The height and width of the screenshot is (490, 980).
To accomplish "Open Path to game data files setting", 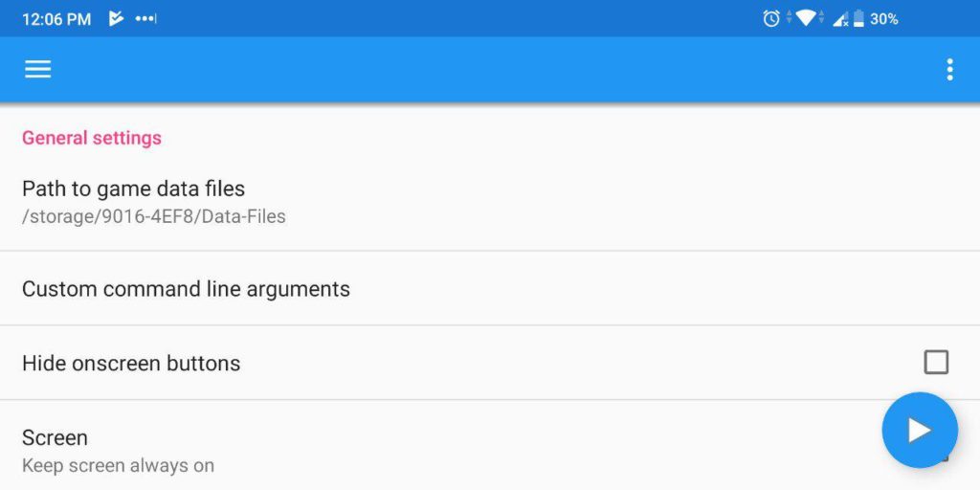I will 133,189.
